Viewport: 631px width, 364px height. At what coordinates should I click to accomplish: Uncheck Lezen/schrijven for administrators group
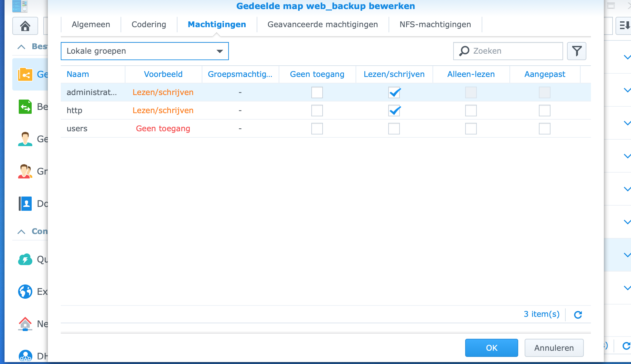[x=394, y=92]
